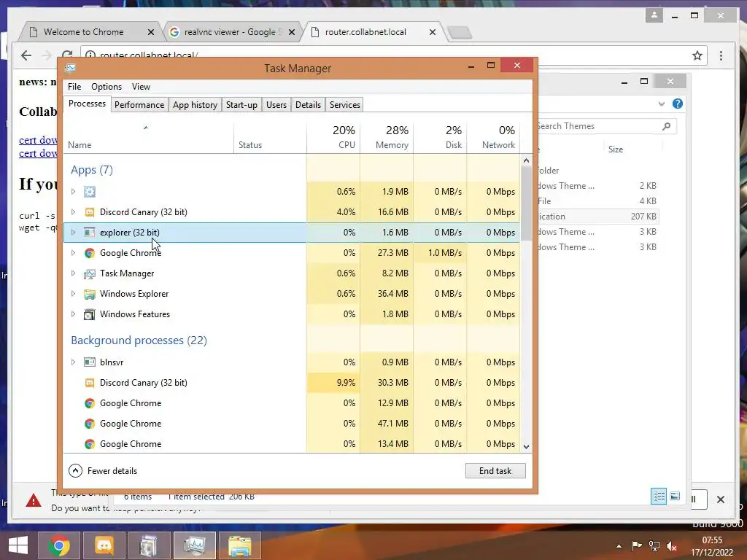Sort processes by the Name column

149,136
